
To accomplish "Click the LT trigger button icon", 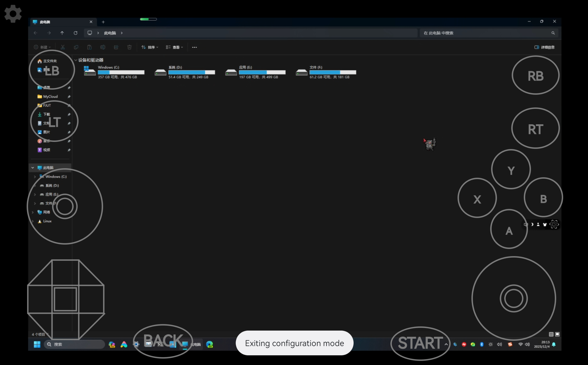I will [53, 122].
